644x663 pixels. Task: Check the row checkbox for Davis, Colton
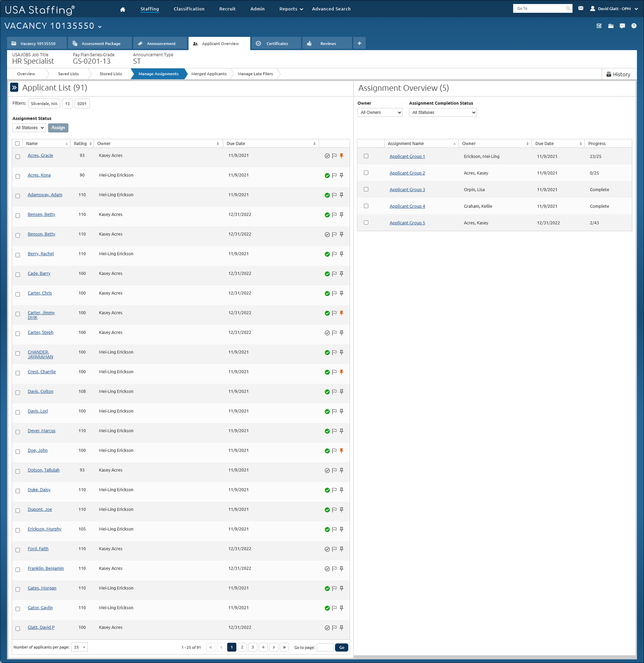[x=18, y=393]
